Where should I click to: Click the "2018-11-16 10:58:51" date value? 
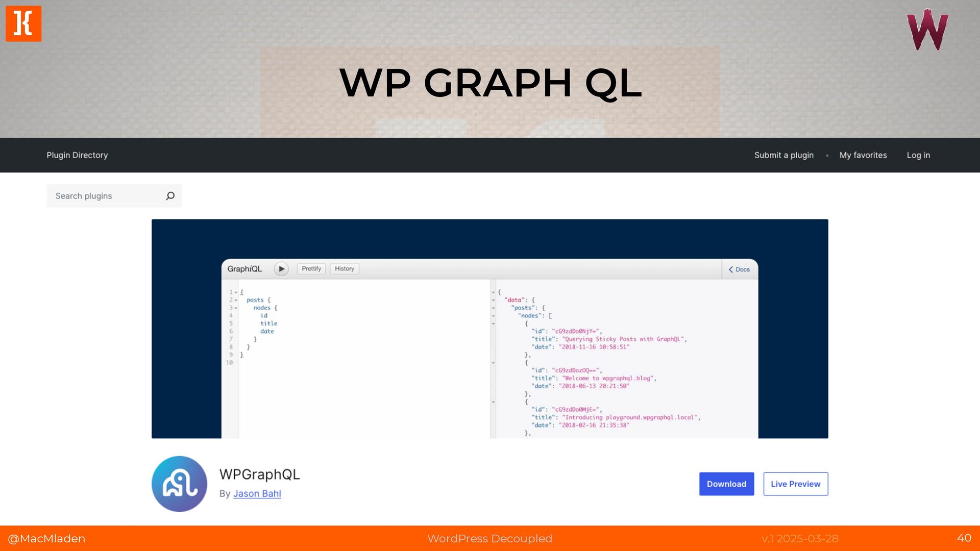coord(594,347)
